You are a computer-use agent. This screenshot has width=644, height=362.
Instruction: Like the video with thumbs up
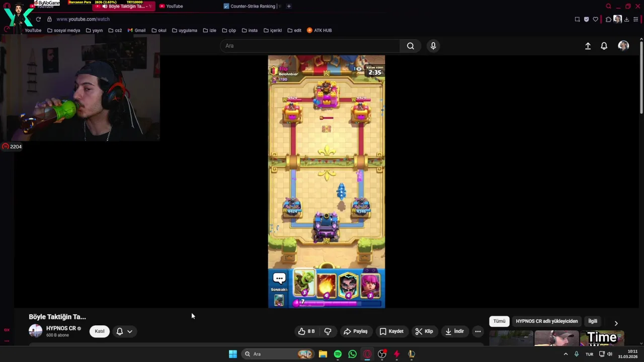(x=306, y=331)
